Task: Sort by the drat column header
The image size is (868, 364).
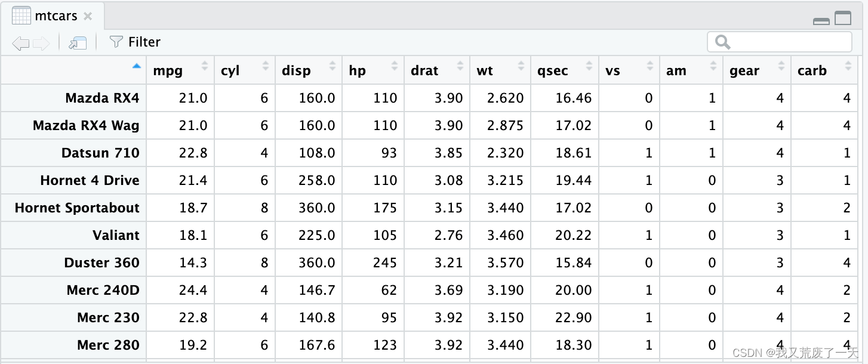Action: click(x=437, y=70)
